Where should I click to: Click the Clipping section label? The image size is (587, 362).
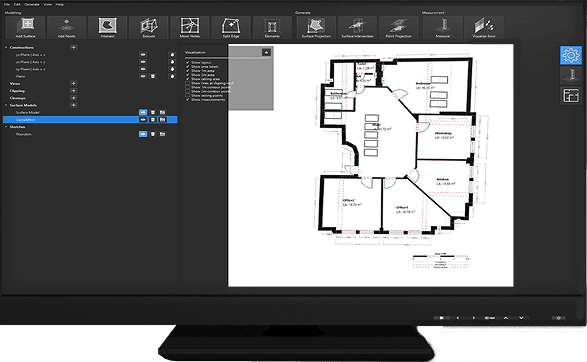[x=17, y=91]
